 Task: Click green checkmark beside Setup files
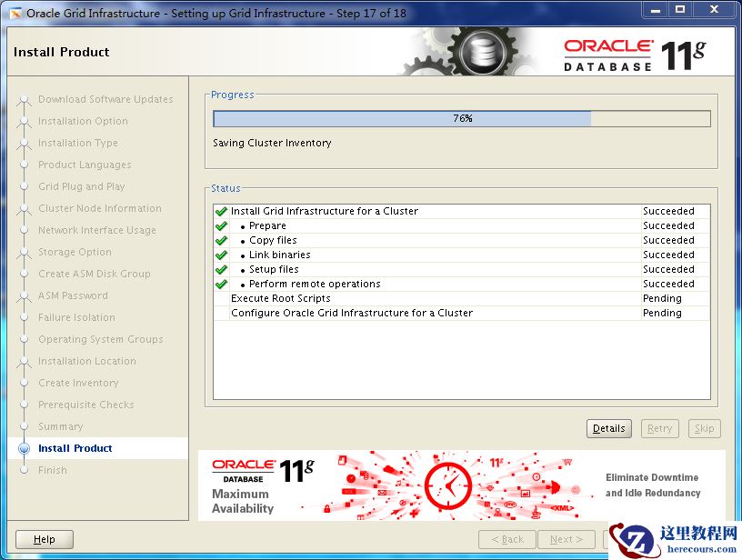point(221,270)
